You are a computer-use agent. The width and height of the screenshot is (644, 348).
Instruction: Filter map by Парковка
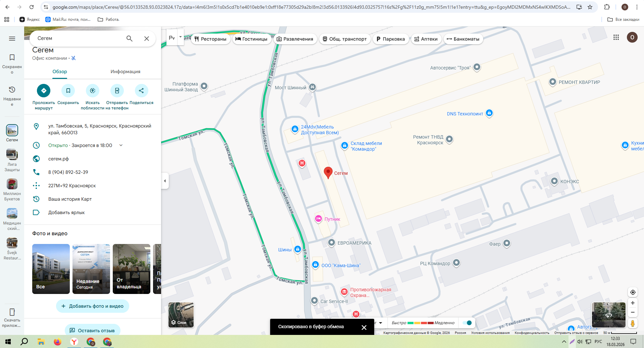391,39
